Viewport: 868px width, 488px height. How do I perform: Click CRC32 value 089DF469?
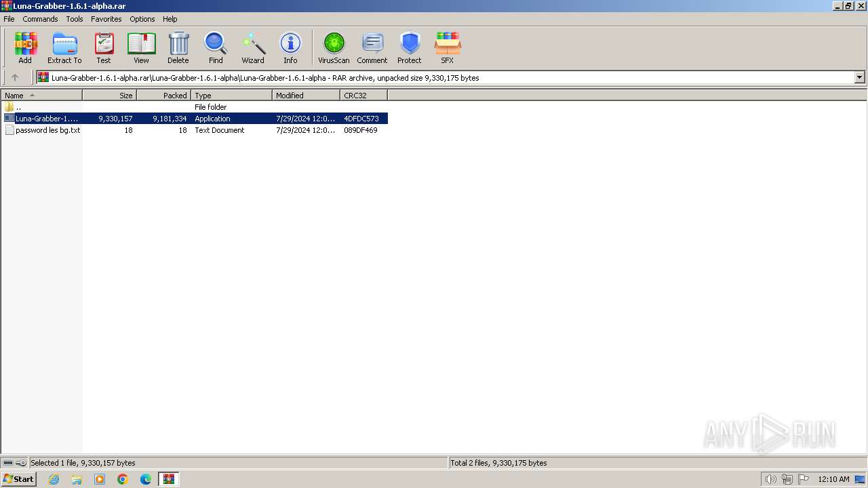[x=361, y=130]
